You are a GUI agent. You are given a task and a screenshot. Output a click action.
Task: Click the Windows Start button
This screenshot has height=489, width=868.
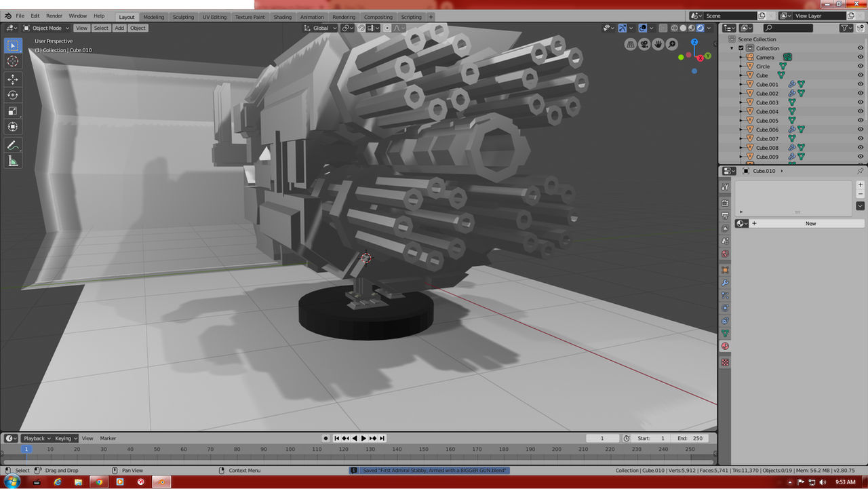(x=12, y=482)
